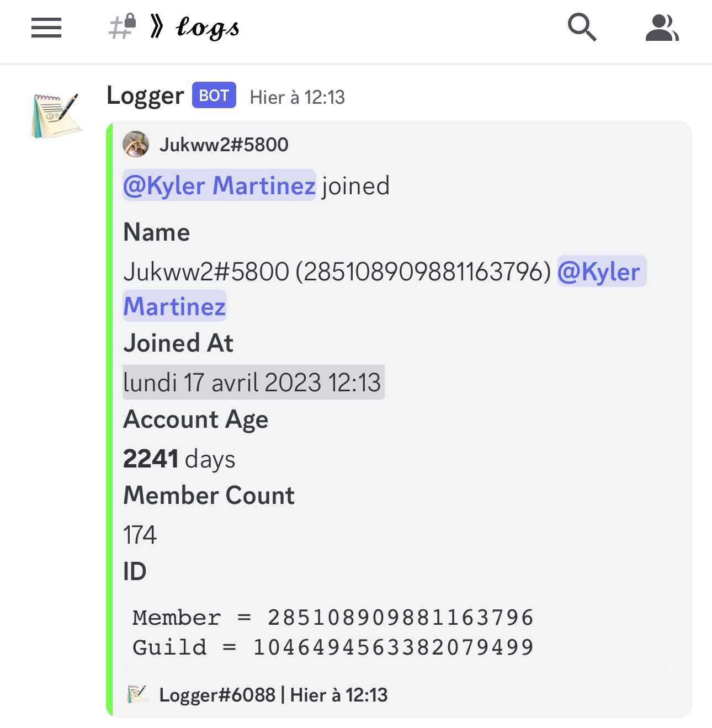This screenshot has width=712, height=728.
Task: Click the Member ID code line
Action: [333, 617]
